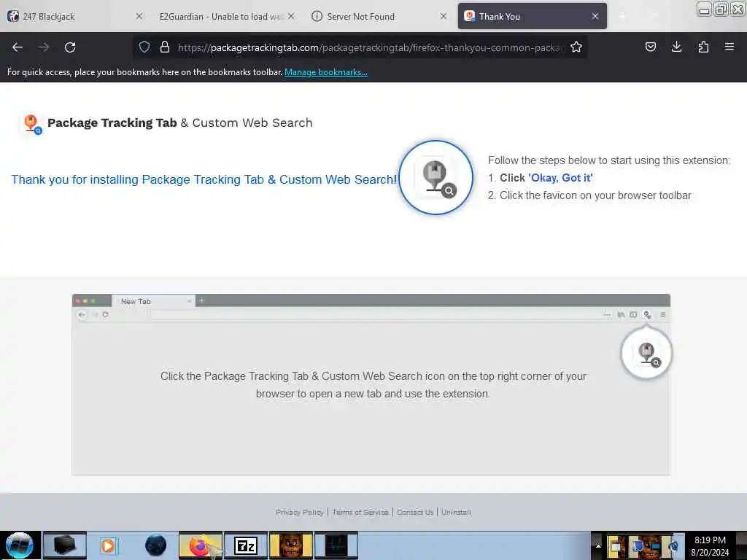Open the bear face taskbar app
The height and width of the screenshot is (560, 747).
click(291, 545)
